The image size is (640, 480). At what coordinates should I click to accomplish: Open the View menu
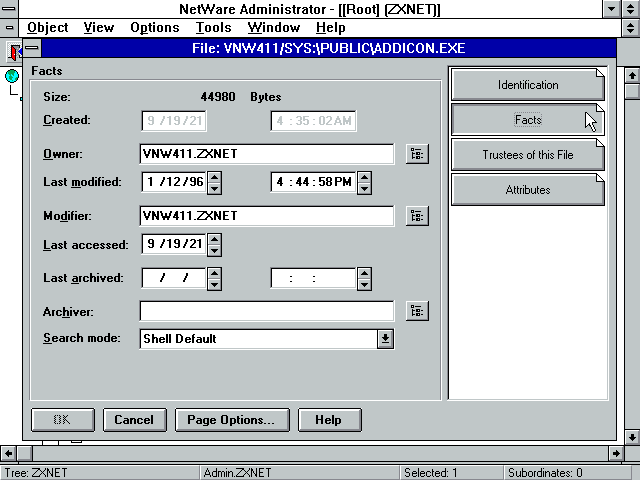(x=98, y=28)
